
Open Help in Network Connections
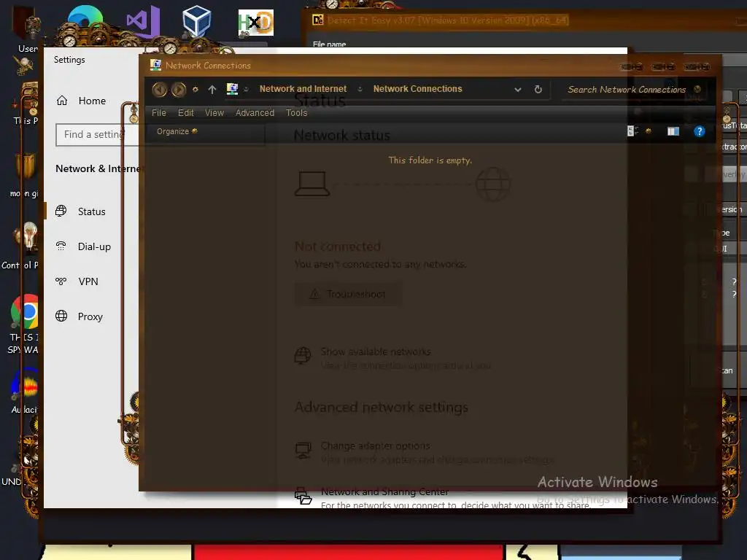(x=699, y=131)
